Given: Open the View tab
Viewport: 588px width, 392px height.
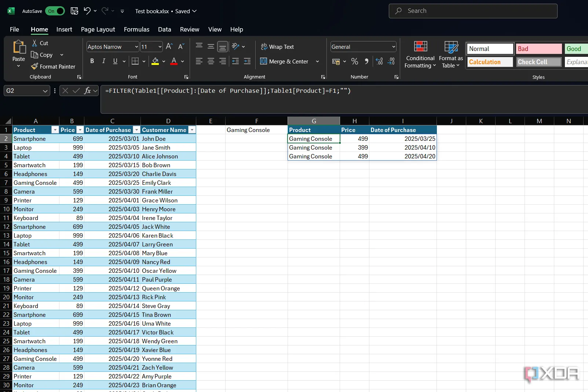Looking at the screenshot, I should click(x=215, y=29).
